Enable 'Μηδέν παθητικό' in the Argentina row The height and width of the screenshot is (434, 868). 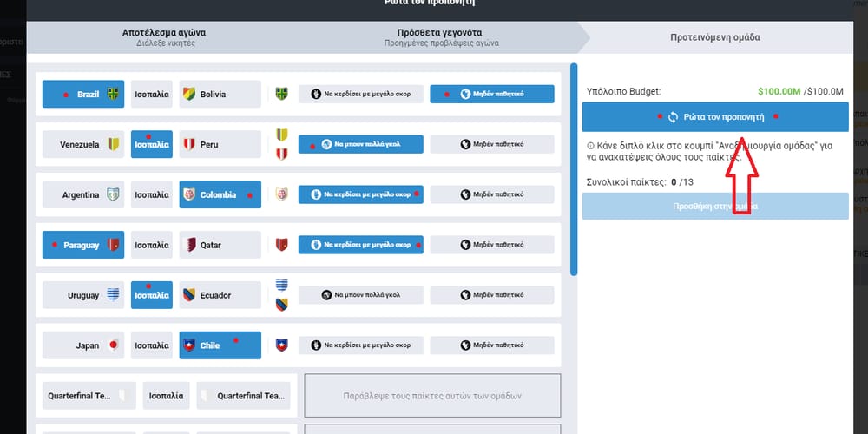pyautogui.click(x=492, y=194)
